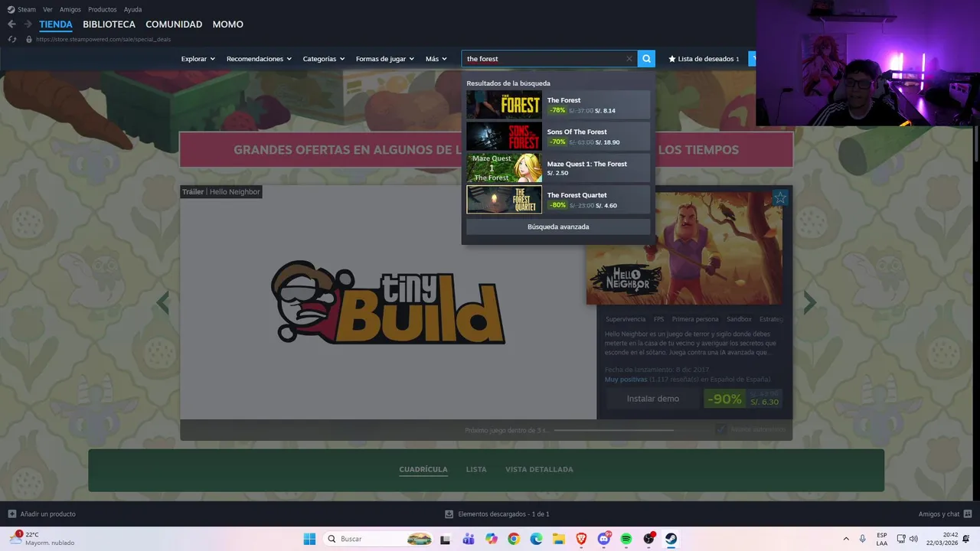980x551 pixels.
Task: Select the LISTA view tab
Action: [x=476, y=469]
